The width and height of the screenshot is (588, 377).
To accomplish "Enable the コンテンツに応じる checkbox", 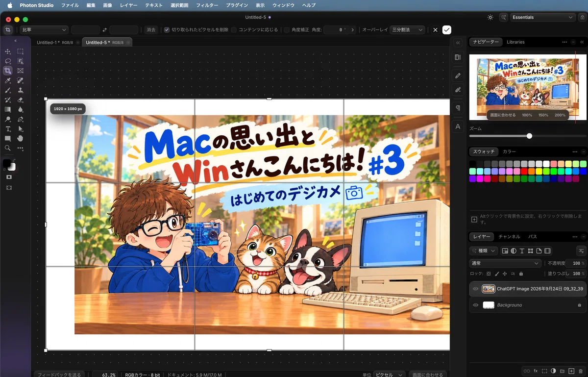I will (234, 30).
